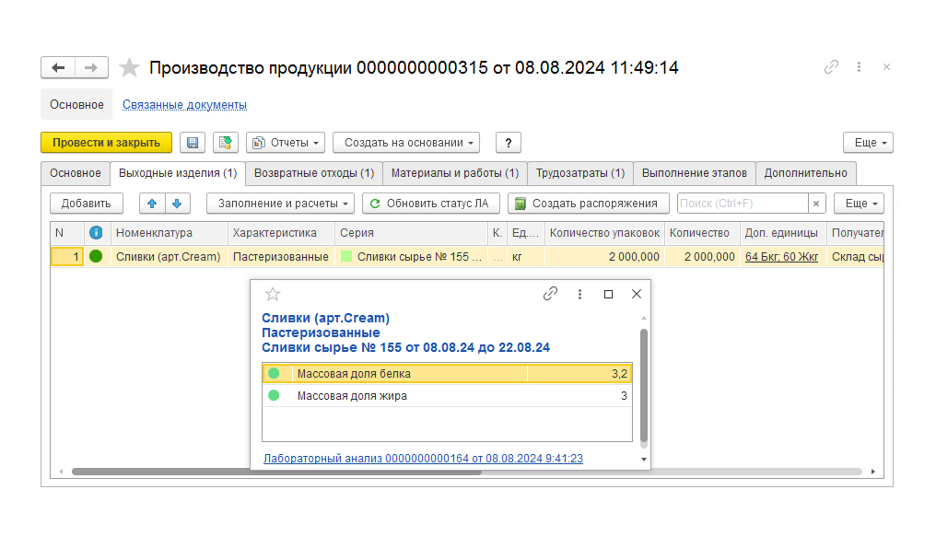Image resolution: width=936 pixels, height=560 pixels.
Task: Click the Добавить button
Action: [87, 204]
